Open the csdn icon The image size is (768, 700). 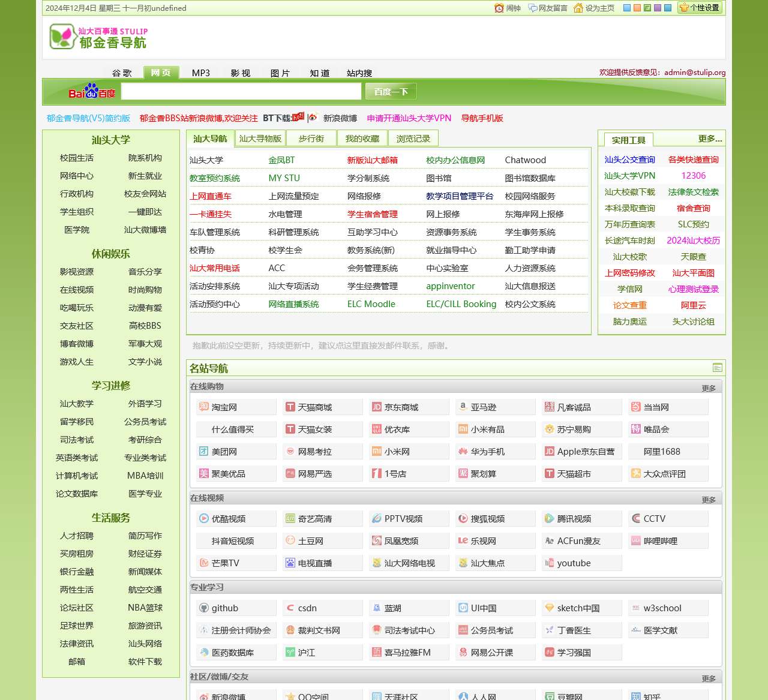click(290, 608)
